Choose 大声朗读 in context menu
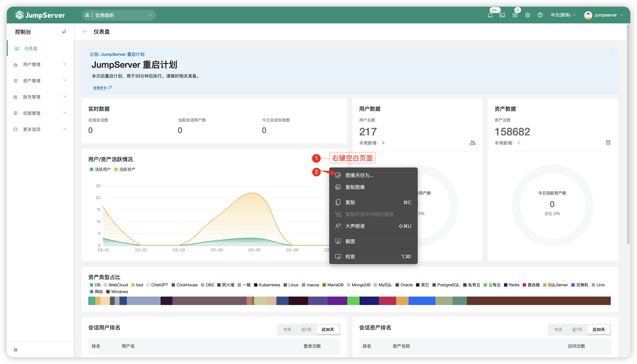 pyautogui.click(x=373, y=226)
